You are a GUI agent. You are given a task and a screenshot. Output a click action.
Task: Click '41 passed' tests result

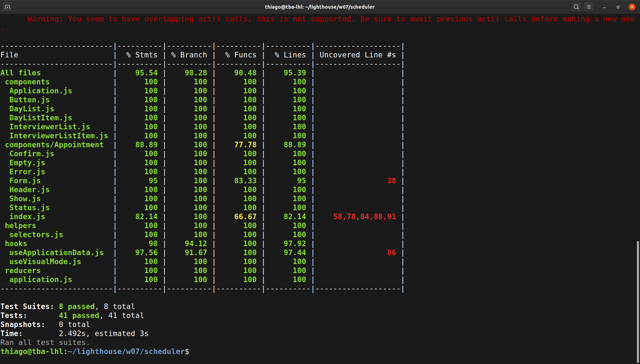click(x=79, y=316)
